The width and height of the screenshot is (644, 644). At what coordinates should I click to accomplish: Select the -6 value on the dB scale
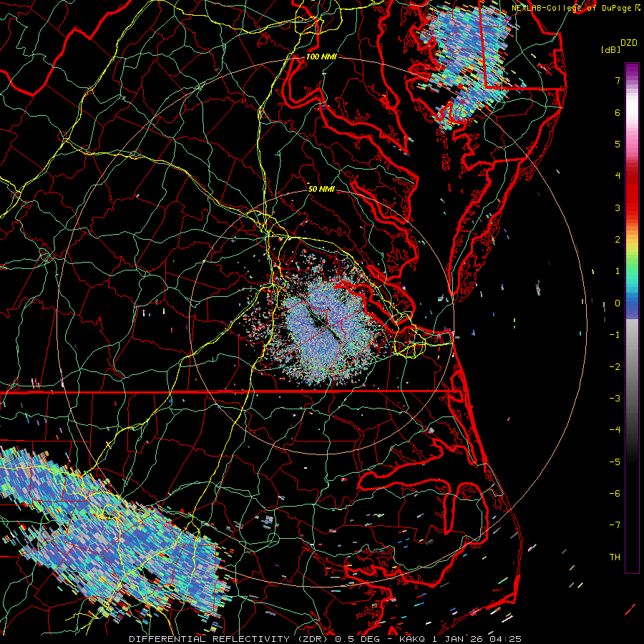pyautogui.click(x=615, y=494)
